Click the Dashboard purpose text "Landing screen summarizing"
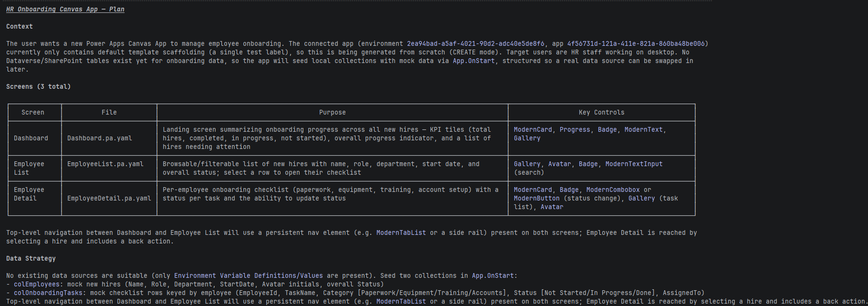The image size is (868, 306). [212, 129]
